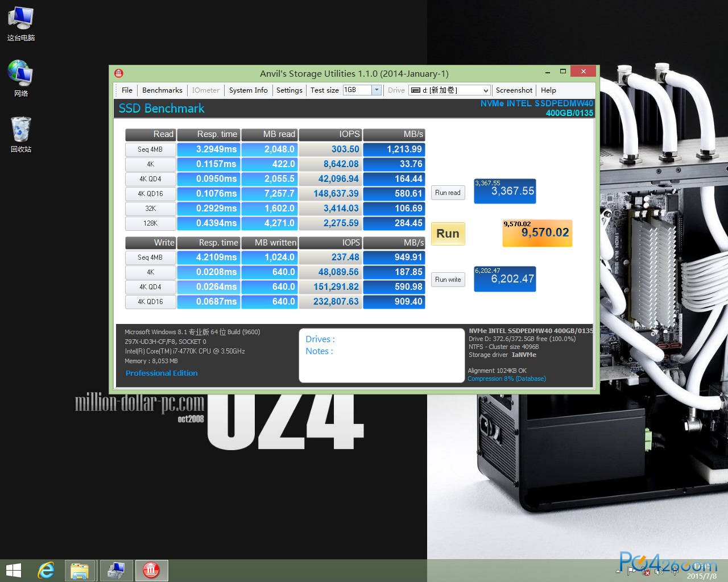Launch Internet Explorer from the taskbar
Screen dimensions: 728x582
coord(46,570)
